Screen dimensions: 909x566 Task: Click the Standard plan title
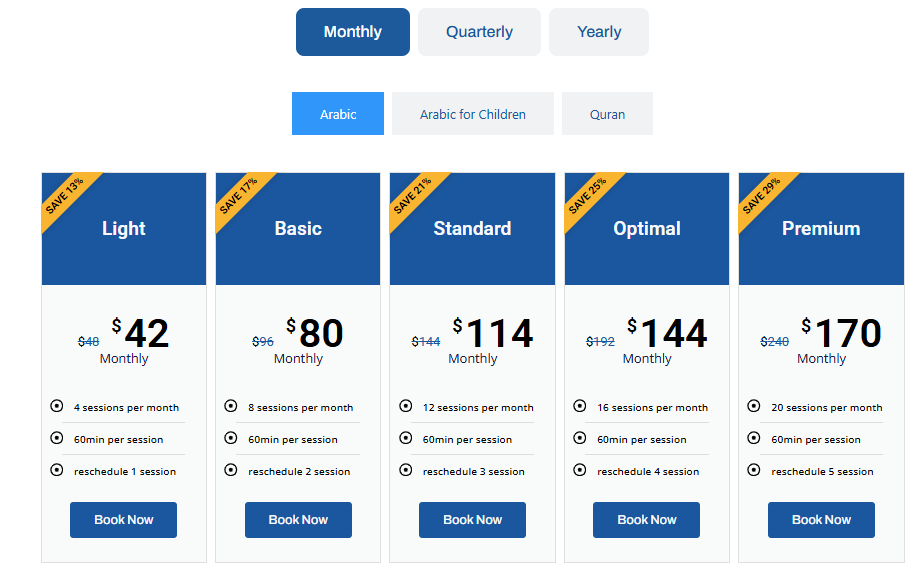(x=472, y=228)
